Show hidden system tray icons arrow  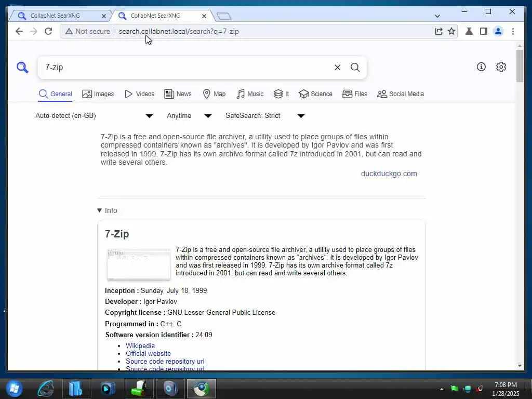(x=442, y=389)
